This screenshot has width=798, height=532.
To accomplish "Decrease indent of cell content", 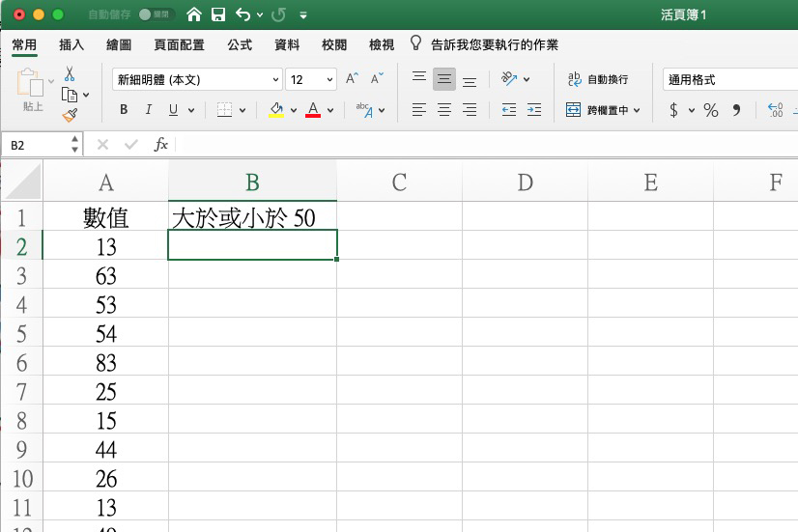I will 509,109.
